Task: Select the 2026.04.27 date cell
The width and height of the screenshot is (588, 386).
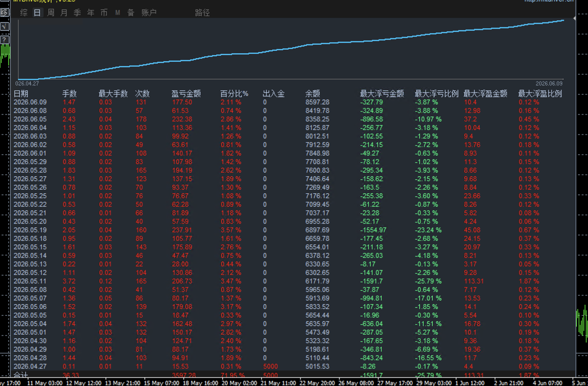Action: tap(30, 367)
